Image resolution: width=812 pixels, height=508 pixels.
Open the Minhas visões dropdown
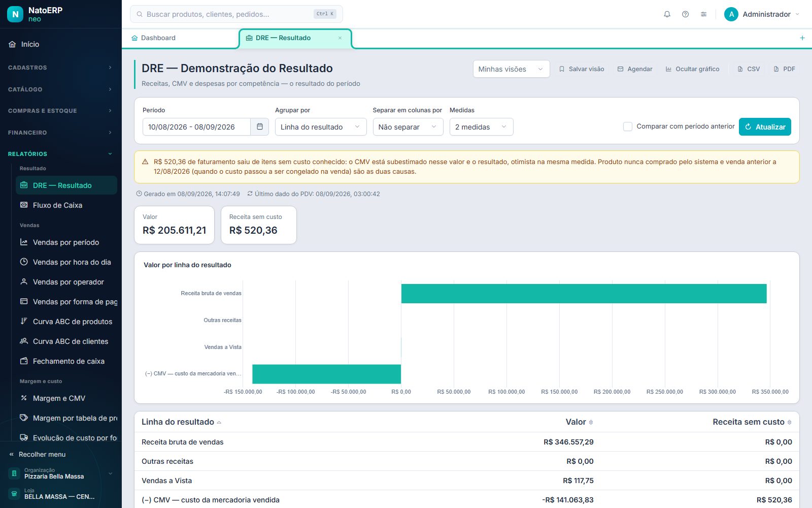click(x=511, y=69)
